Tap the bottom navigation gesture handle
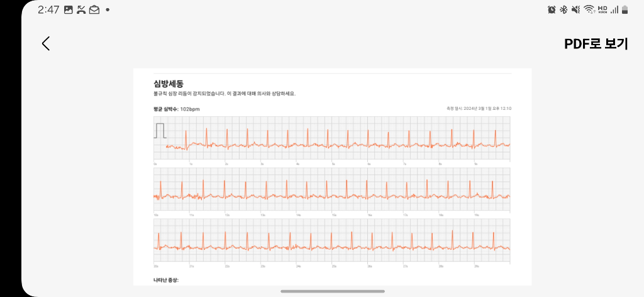The height and width of the screenshot is (297, 644). coord(332,291)
